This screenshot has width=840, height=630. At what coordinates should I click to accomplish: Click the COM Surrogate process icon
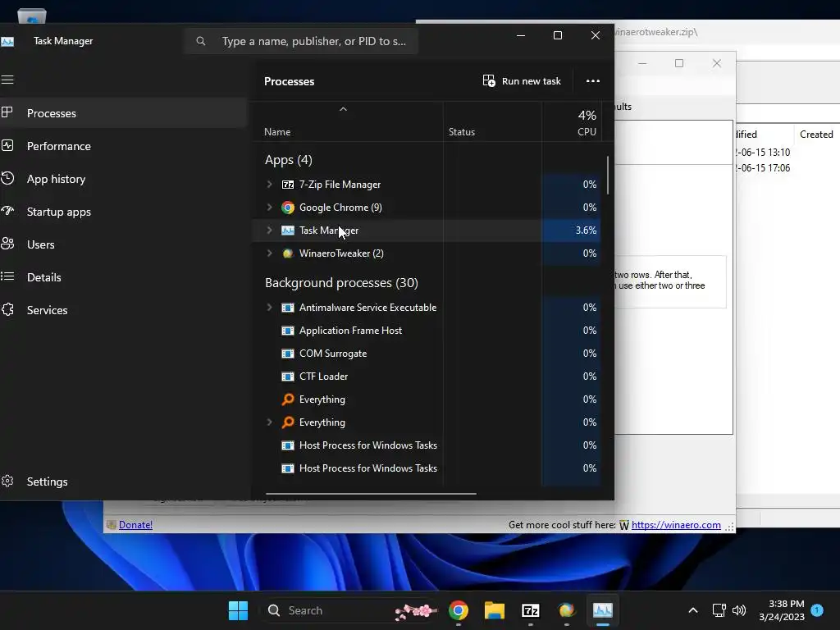click(x=288, y=354)
